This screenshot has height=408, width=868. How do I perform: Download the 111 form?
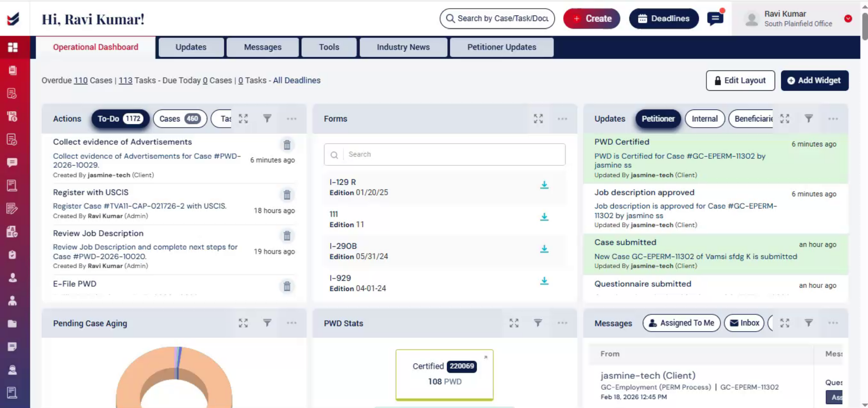point(544,217)
